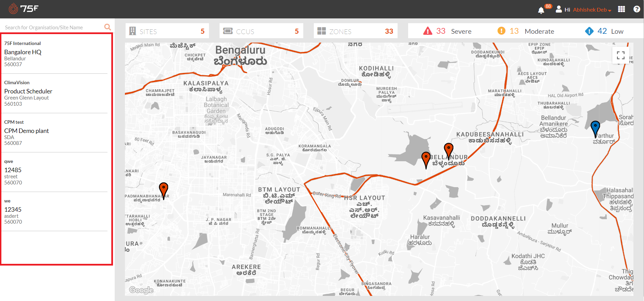The image size is (644, 301).
Task: Show the 42 Low alerts
Action: click(x=604, y=31)
